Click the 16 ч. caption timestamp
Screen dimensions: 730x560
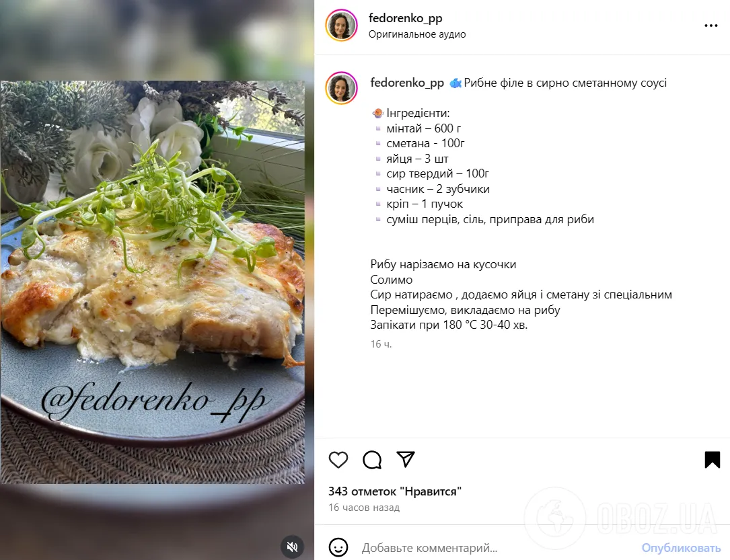click(x=381, y=344)
